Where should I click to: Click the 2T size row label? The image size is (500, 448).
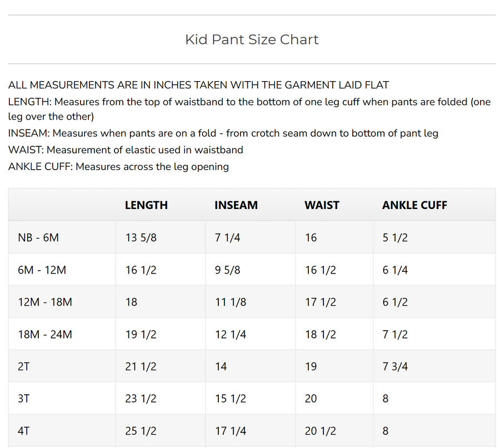(x=24, y=367)
